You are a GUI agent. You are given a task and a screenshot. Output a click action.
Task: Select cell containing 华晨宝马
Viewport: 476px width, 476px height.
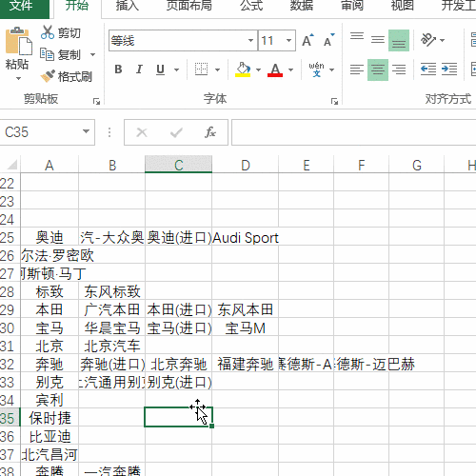pyautogui.click(x=111, y=327)
